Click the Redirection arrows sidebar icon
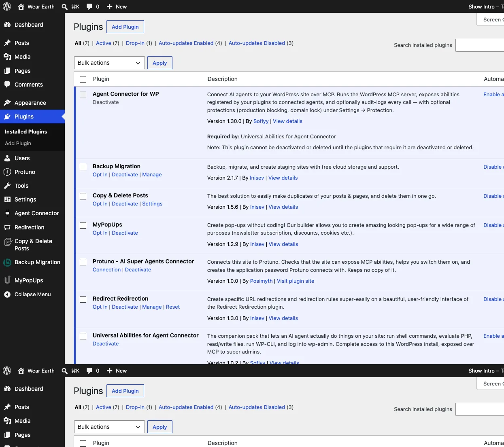 pos(7,227)
